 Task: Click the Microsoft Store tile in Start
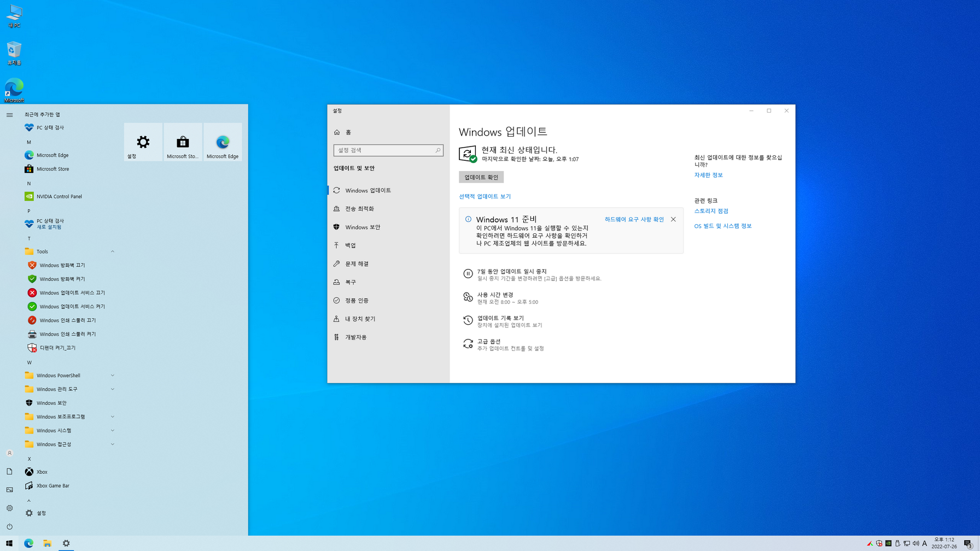click(x=183, y=142)
